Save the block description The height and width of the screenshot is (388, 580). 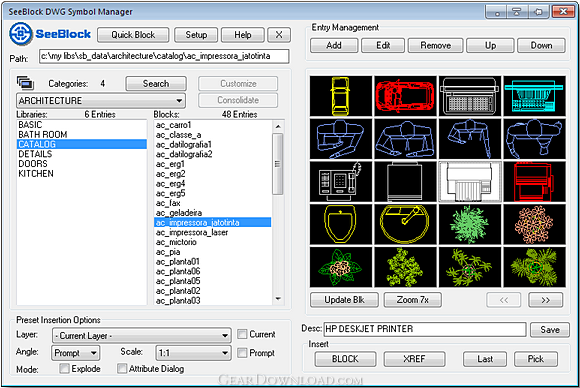click(550, 330)
